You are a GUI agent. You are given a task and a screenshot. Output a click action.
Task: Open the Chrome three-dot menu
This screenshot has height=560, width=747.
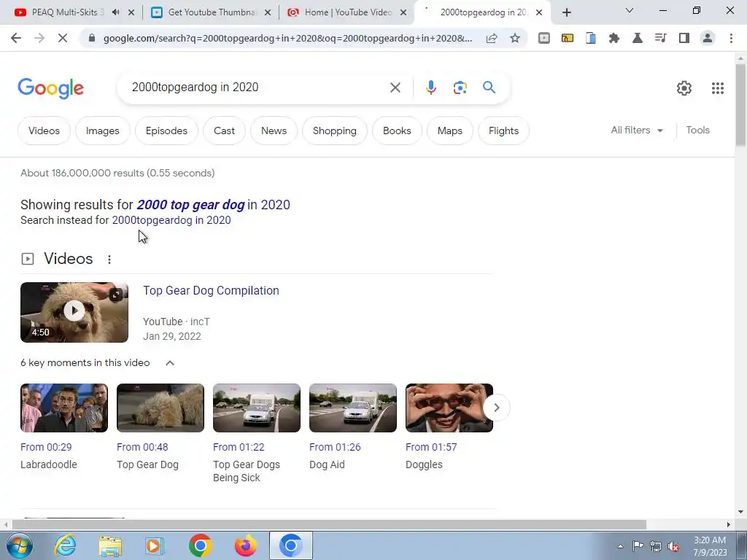point(731,38)
